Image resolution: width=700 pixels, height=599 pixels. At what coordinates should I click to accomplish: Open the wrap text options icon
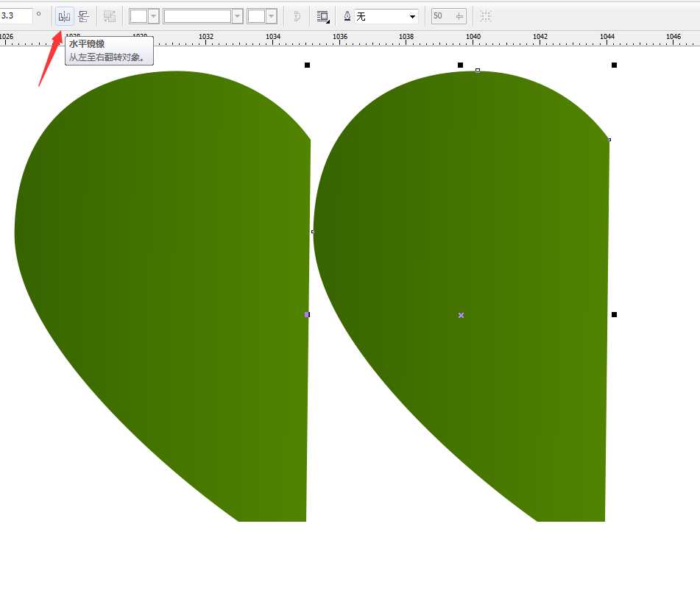point(322,16)
